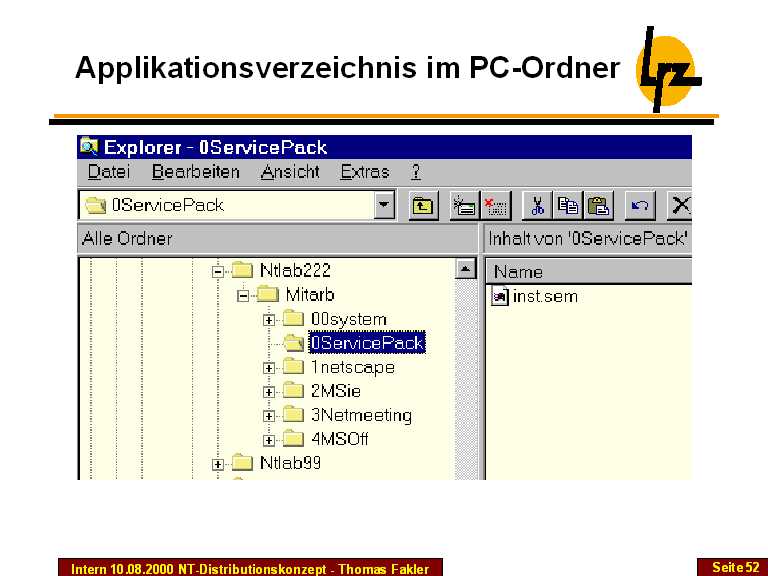Screen dimensions: 768x576
Task: Click the Delete X icon
Action: (x=681, y=206)
